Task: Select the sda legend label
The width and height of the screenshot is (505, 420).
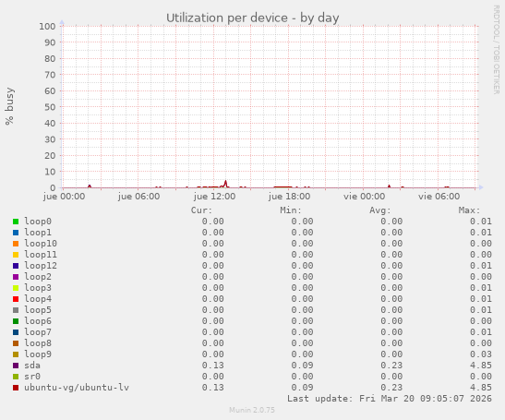Action: 32,366
